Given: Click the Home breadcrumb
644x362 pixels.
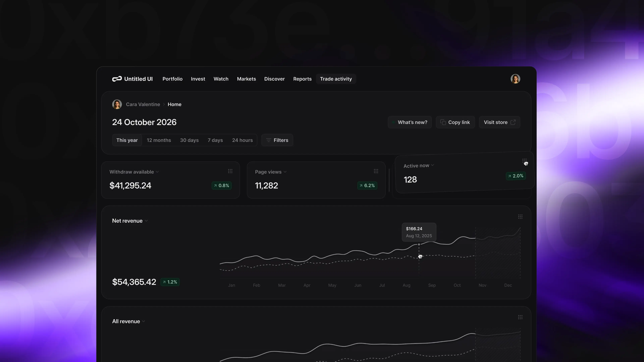Looking at the screenshot, I should click(x=174, y=104).
